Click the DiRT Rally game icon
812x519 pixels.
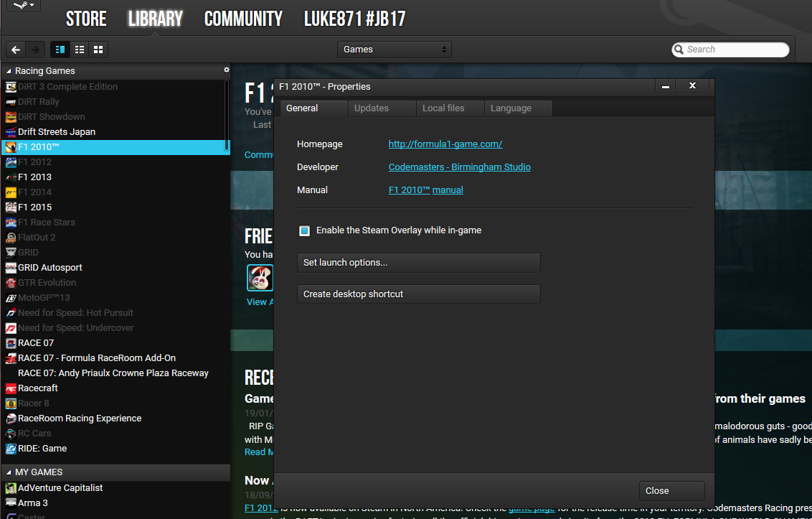click(11, 102)
